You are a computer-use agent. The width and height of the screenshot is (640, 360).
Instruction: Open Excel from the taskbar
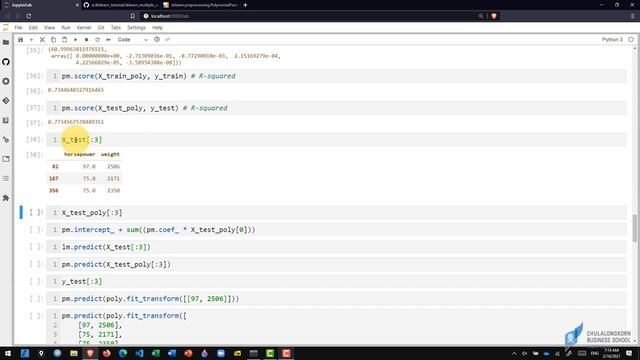pos(156,353)
